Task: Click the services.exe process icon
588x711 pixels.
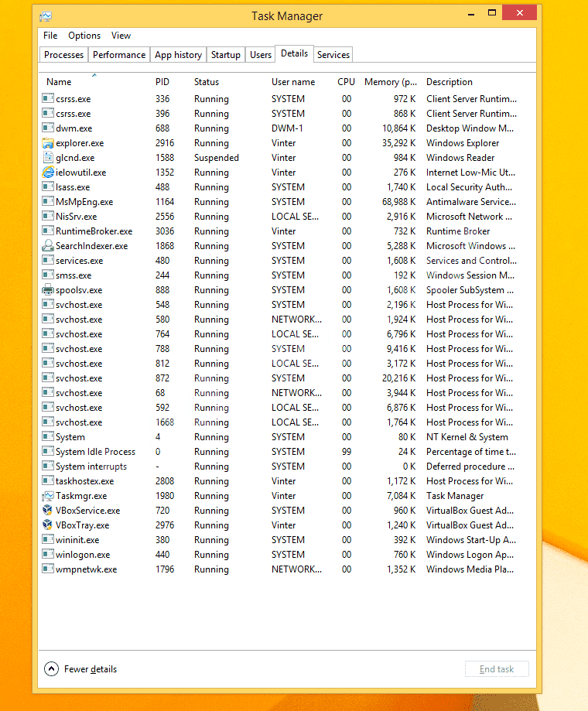Action: (48, 260)
